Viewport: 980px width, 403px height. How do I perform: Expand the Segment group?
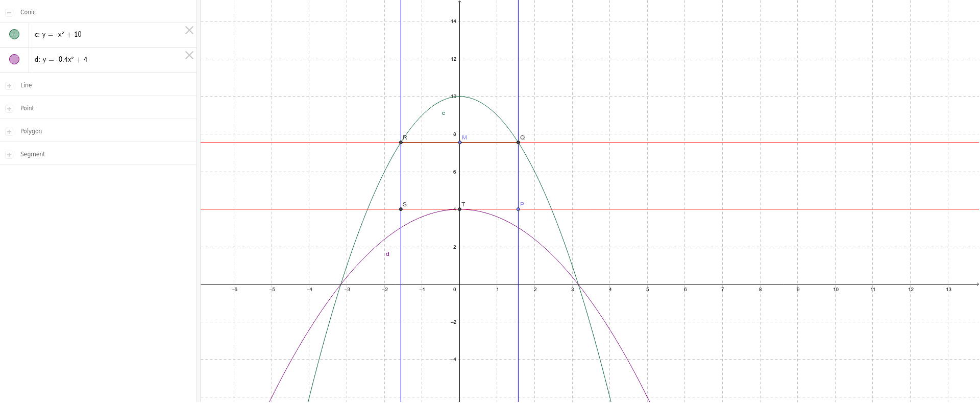click(9, 155)
